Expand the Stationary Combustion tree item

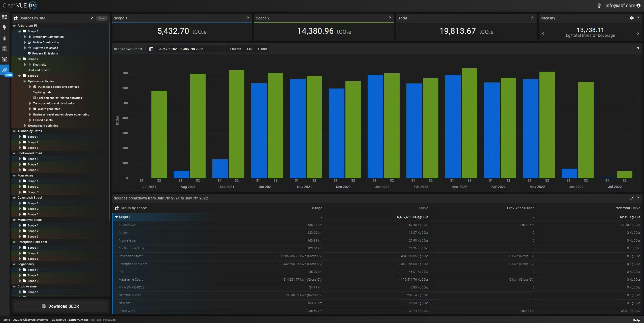click(25, 37)
